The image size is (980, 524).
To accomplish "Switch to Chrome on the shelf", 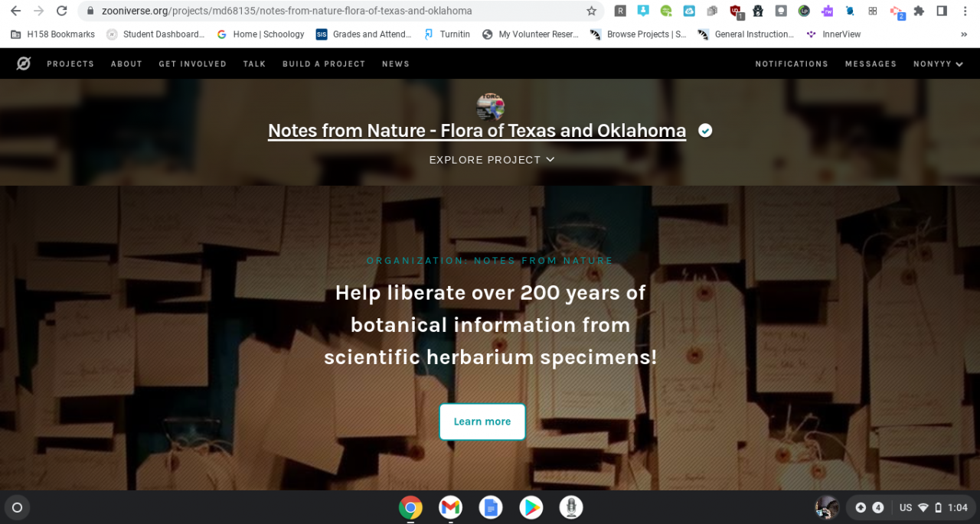I will pyautogui.click(x=410, y=507).
